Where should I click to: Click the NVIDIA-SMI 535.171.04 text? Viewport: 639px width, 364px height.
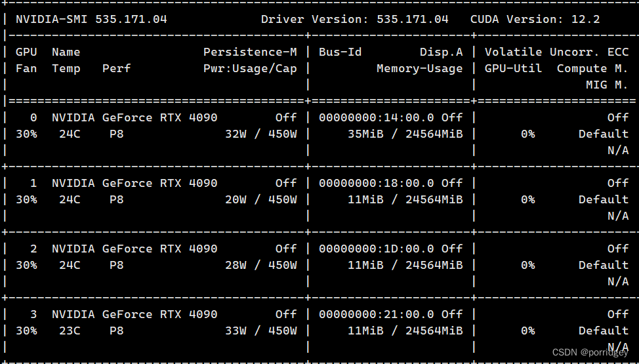click(91, 19)
